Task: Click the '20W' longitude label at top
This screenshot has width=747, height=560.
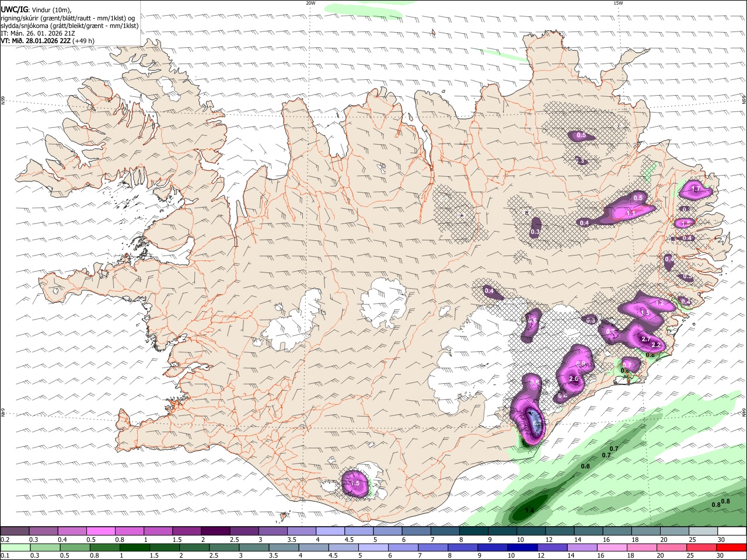Action: pyautogui.click(x=310, y=3)
